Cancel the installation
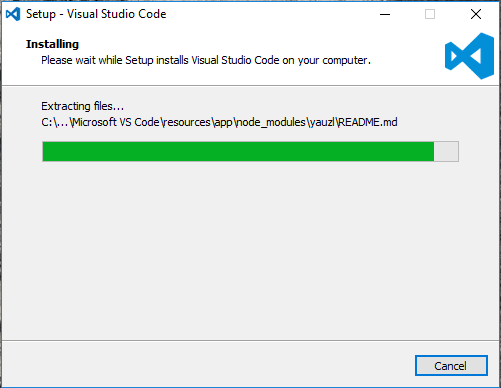The image size is (501, 388). (x=451, y=366)
